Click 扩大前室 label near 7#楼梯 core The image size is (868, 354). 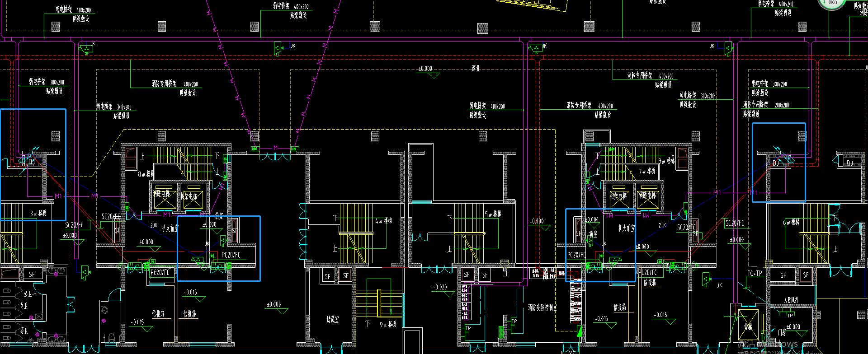click(627, 228)
